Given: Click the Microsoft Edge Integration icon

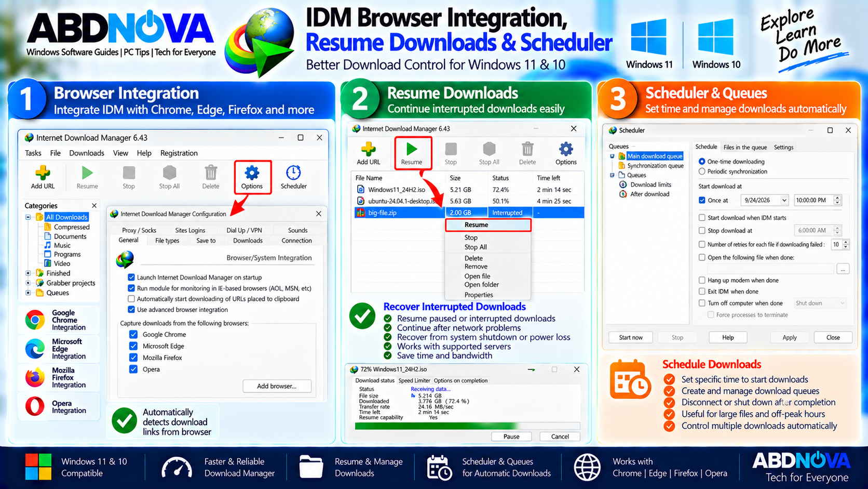Looking at the screenshot, I should pyautogui.click(x=35, y=349).
